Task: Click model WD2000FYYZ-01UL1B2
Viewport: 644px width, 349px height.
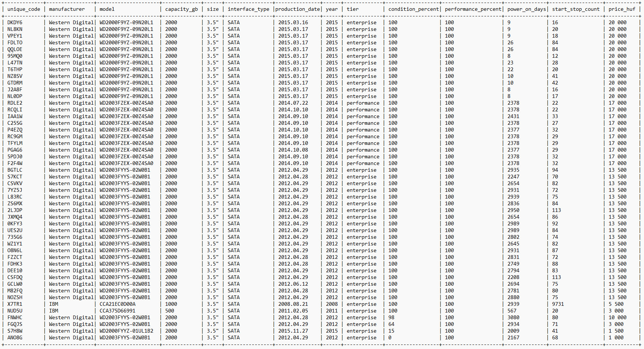Action: pyautogui.click(x=126, y=331)
